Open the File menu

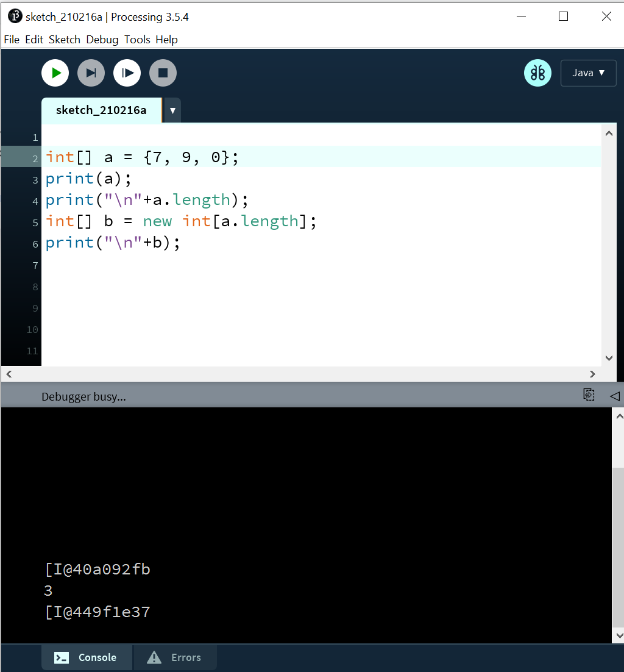(x=11, y=39)
